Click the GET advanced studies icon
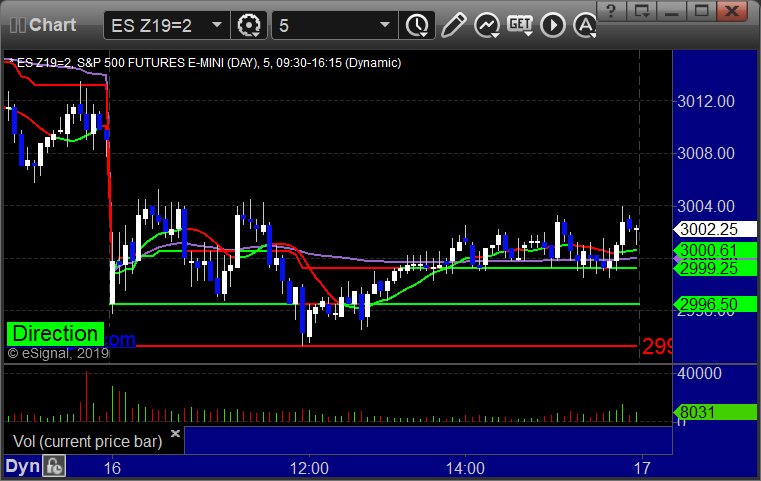Screen dimensions: 761x481 coord(520,25)
